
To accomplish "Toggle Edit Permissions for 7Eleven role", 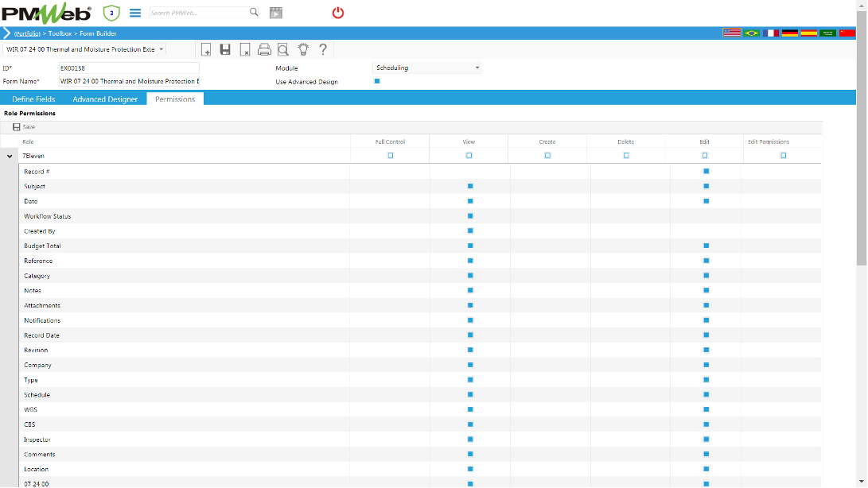I will [x=784, y=156].
